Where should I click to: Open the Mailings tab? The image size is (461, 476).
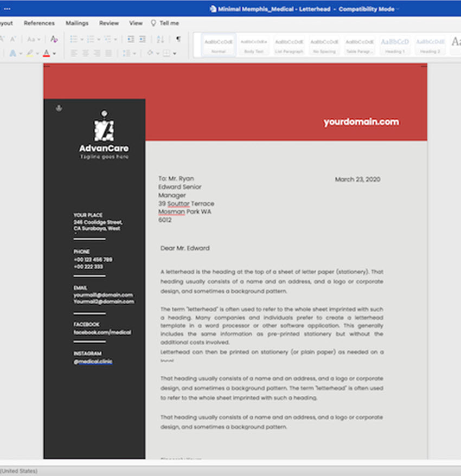[x=77, y=23]
